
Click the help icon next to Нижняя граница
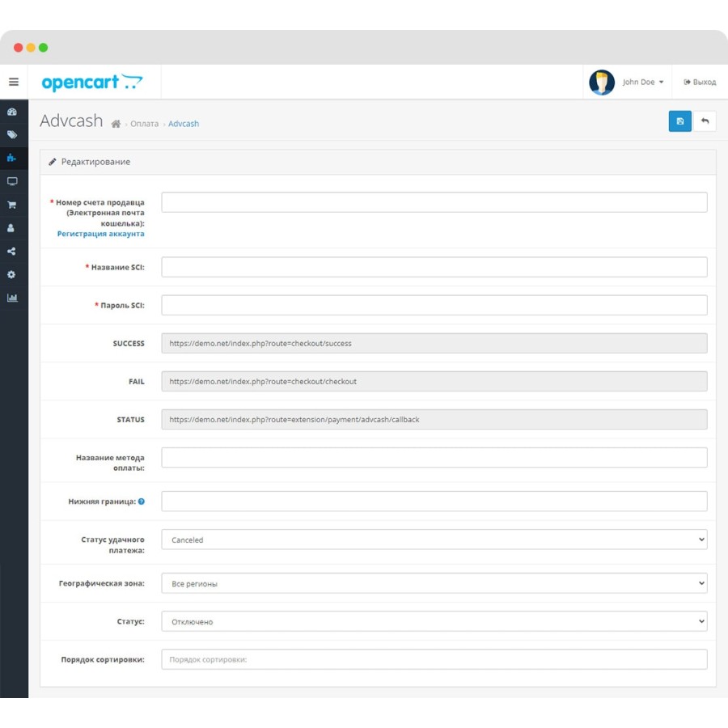[141, 502]
